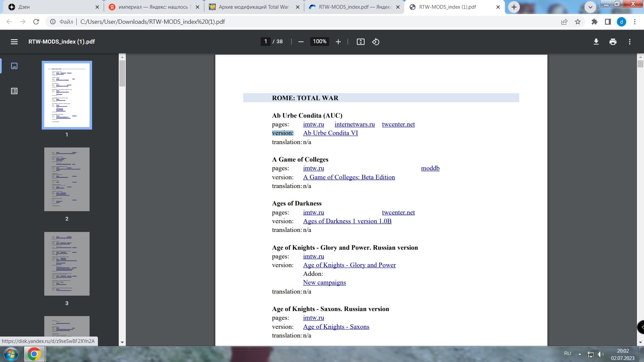Fit page to width in PDF toolbar
This screenshot has height=362, width=644.
coord(361,42)
